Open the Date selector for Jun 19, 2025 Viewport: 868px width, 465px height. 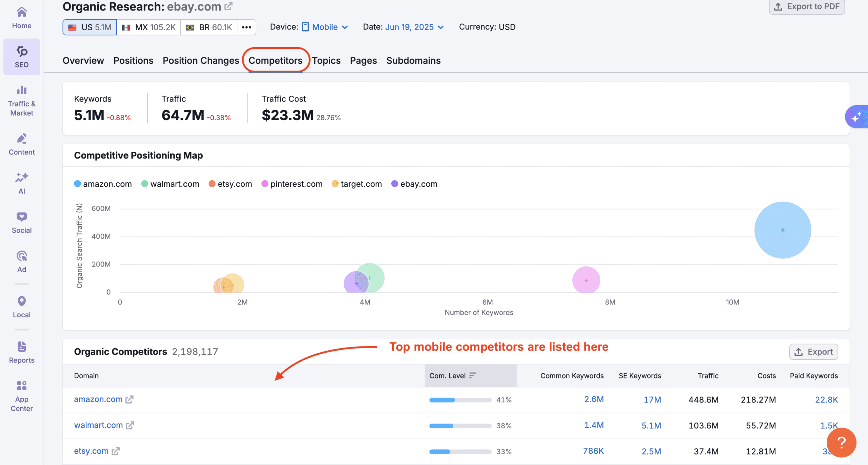pyautogui.click(x=414, y=27)
